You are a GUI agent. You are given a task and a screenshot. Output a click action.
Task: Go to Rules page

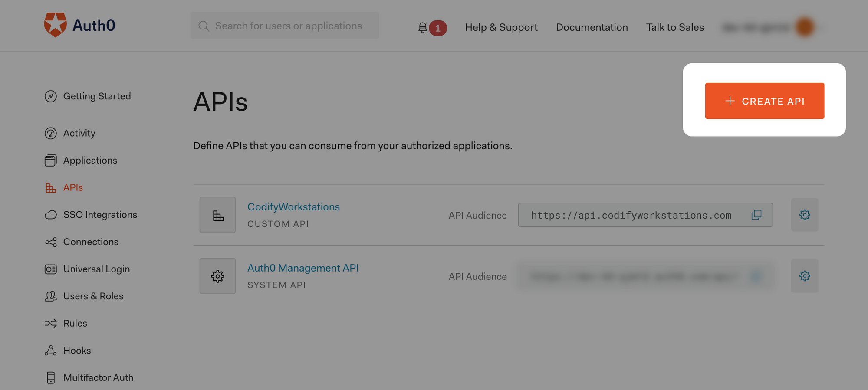click(75, 323)
